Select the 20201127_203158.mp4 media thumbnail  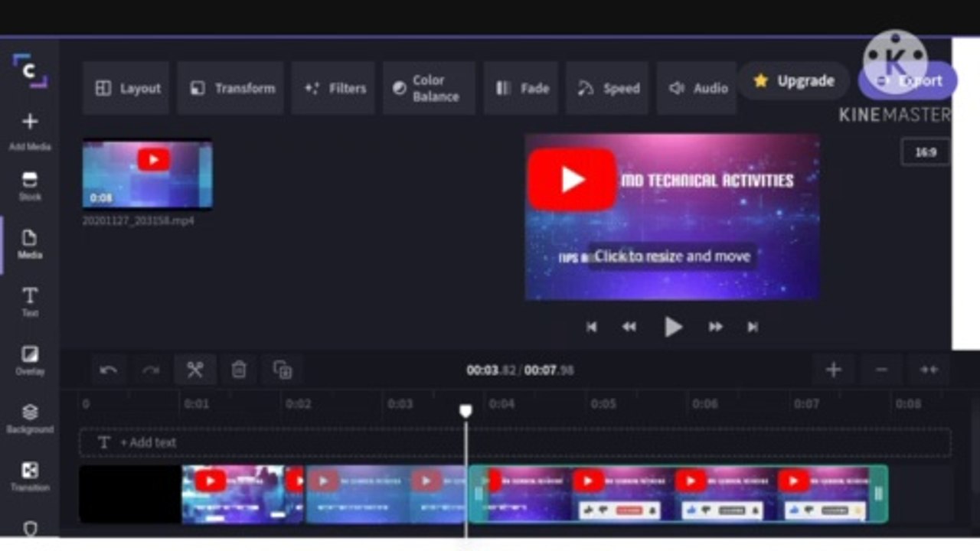point(148,174)
